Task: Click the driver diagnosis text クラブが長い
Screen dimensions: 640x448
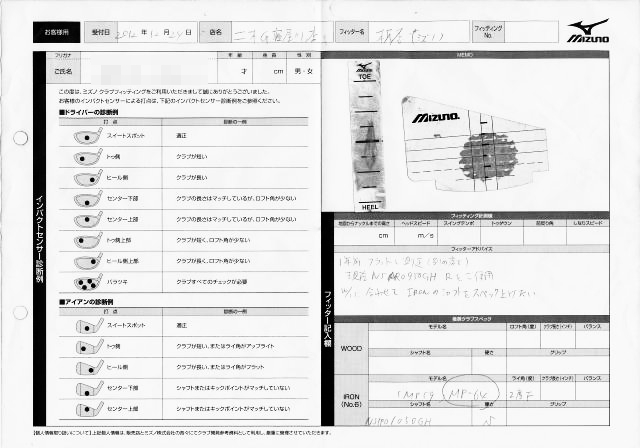Action: pyautogui.click(x=191, y=177)
